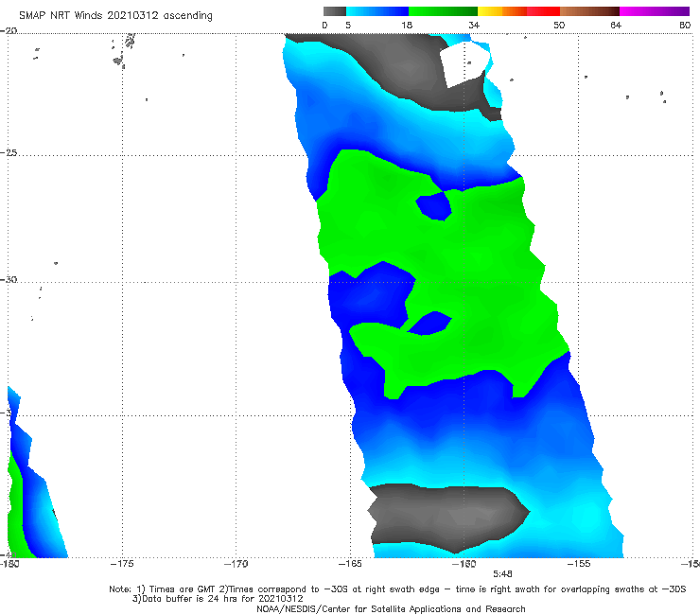The width and height of the screenshot is (700, 615).
Task: Click the color bar label '50'
Action: click(x=559, y=25)
